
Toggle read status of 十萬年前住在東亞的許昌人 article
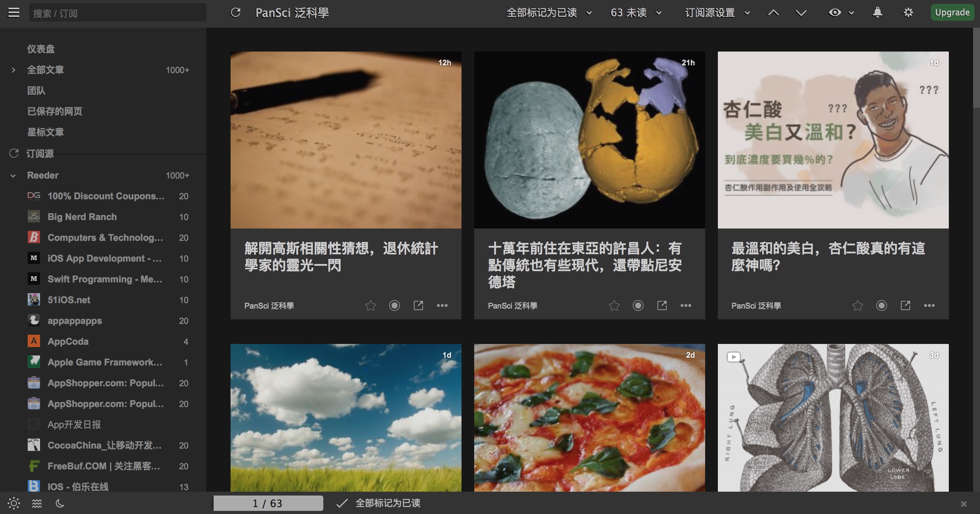(x=638, y=305)
